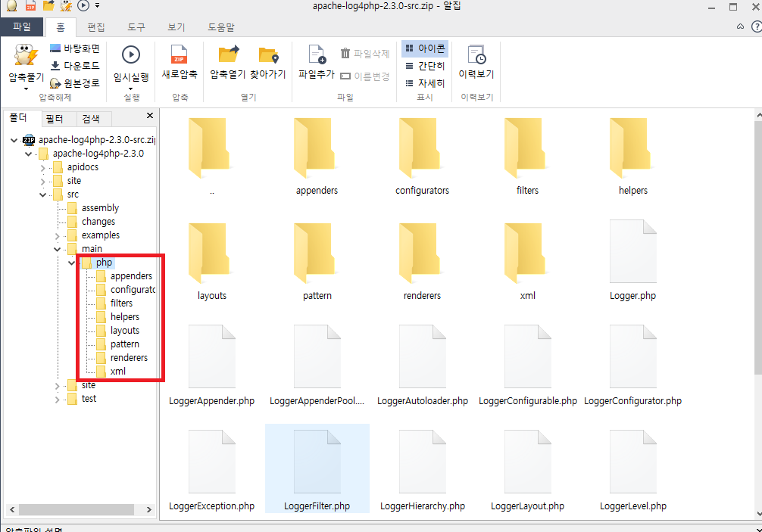
Task: Select the changes folder in tree
Action: pos(92,222)
